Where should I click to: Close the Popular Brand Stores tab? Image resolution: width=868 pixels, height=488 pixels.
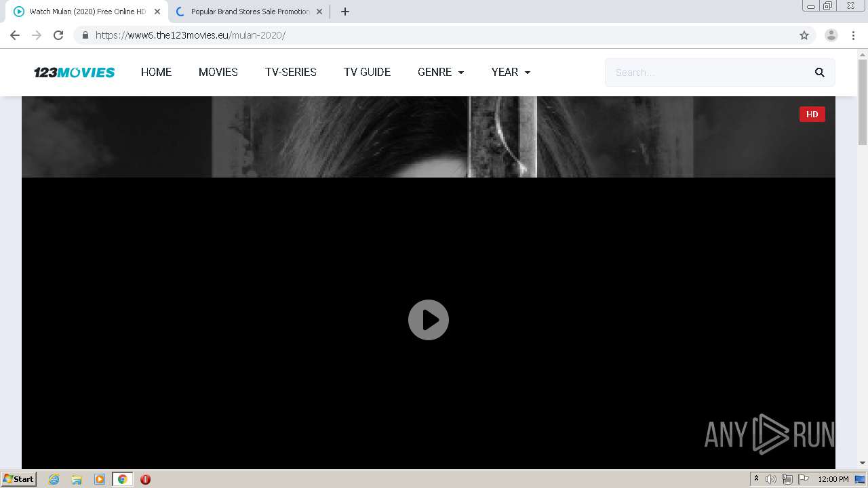click(319, 12)
